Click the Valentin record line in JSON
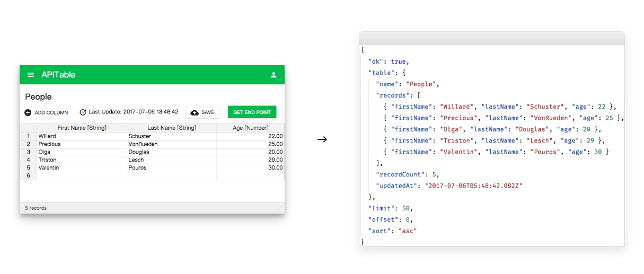 (496, 152)
